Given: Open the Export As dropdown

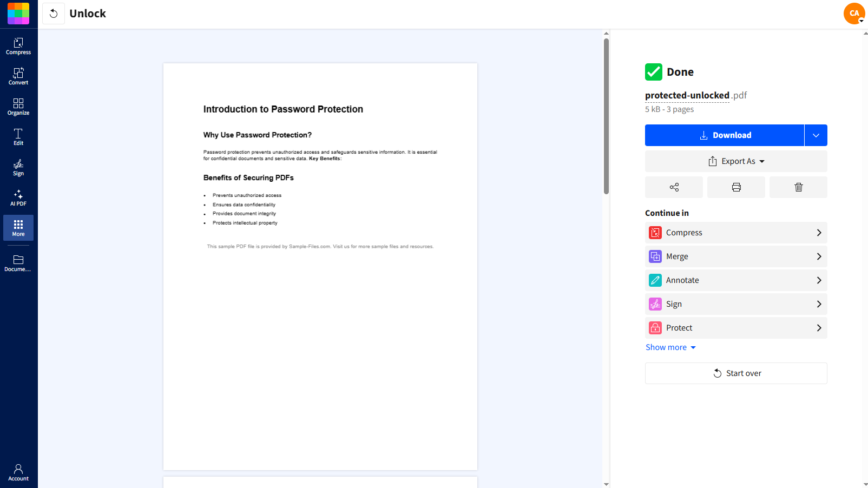Looking at the screenshot, I should [736, 161].
